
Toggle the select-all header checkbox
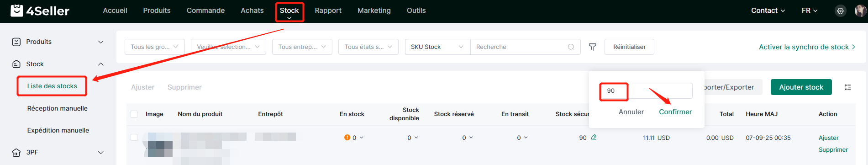134,114
